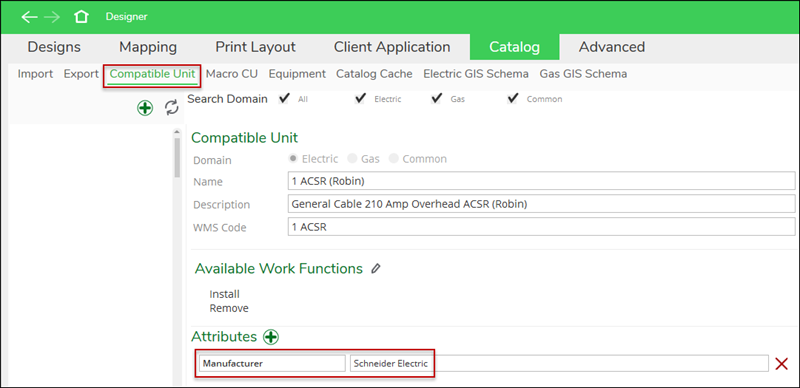Select the Install work function
Viewport: 800px width, 388px height.
tap(224, 294)
